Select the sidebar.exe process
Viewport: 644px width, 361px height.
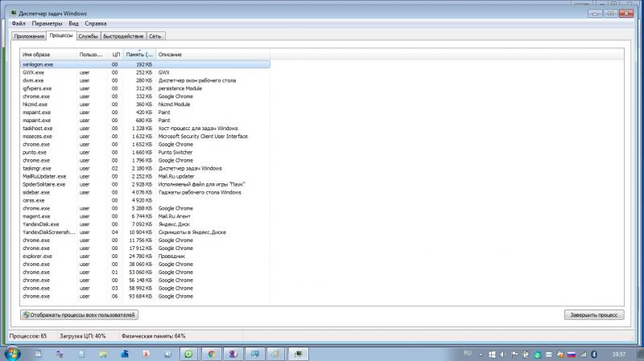[145, 192]
